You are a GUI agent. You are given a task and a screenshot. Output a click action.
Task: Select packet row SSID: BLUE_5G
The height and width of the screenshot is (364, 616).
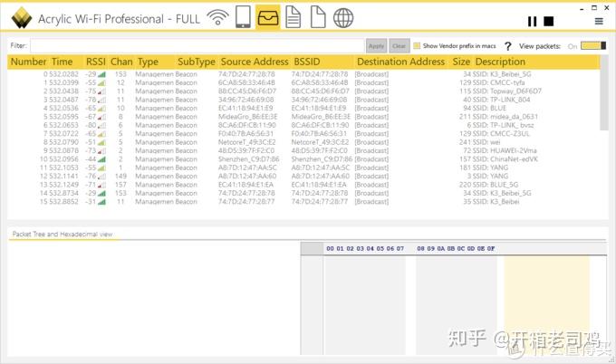[303, 185]
